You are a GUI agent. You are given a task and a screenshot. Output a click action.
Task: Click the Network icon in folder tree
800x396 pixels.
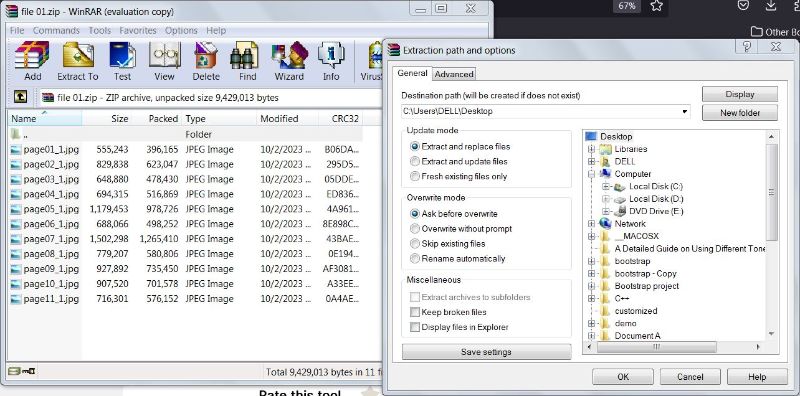coord(605,224)
